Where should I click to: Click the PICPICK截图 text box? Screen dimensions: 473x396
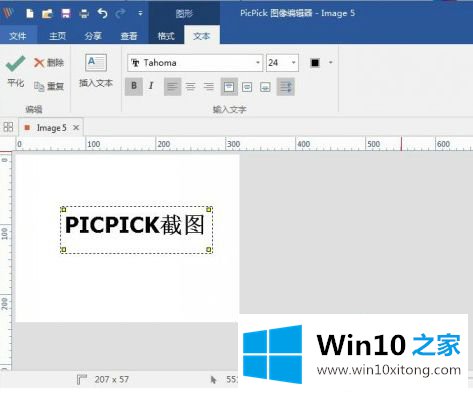point(136,230)
